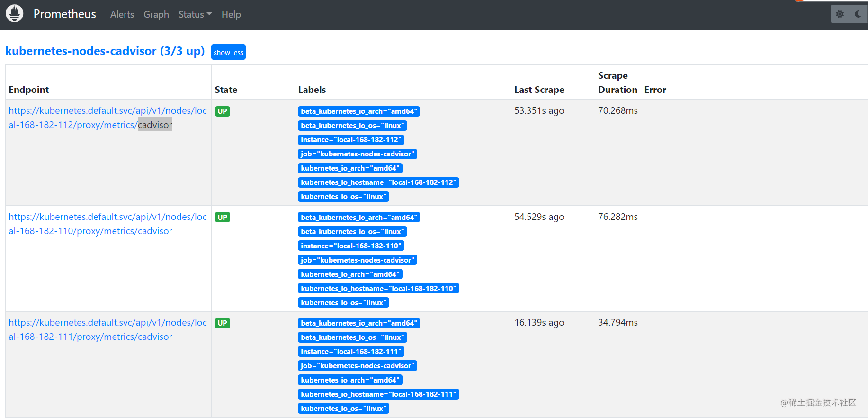Click the instance="local-168-182-112" label
This screenshot has height=419, width=868.
point(351,140)
